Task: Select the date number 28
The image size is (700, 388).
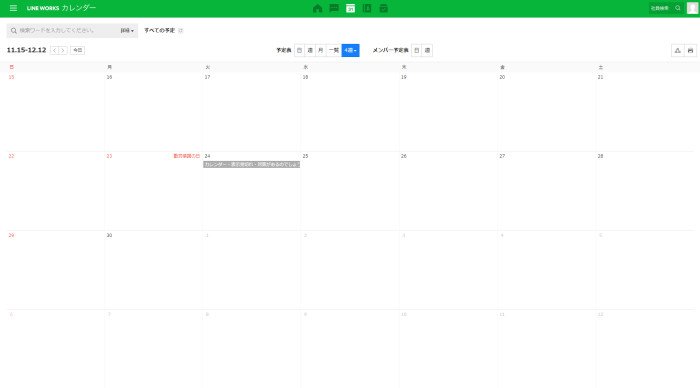Action: tap(600, 156)
